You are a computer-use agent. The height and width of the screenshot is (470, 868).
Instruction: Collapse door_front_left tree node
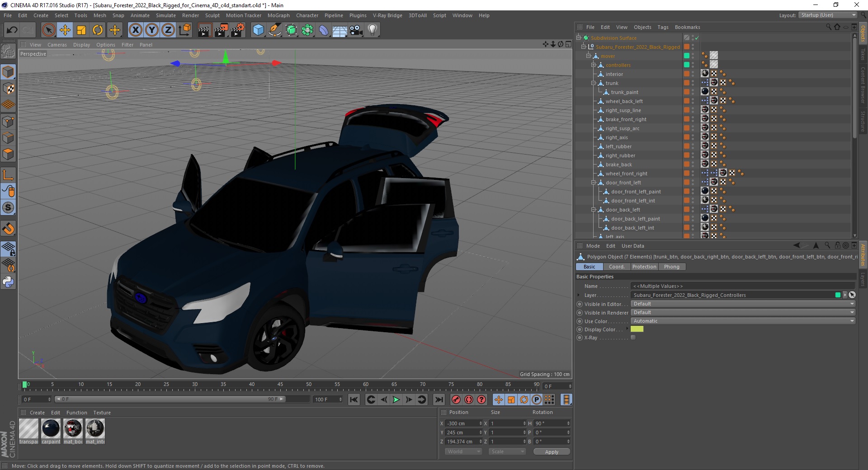pyautogui.click(x=593, y=183)
